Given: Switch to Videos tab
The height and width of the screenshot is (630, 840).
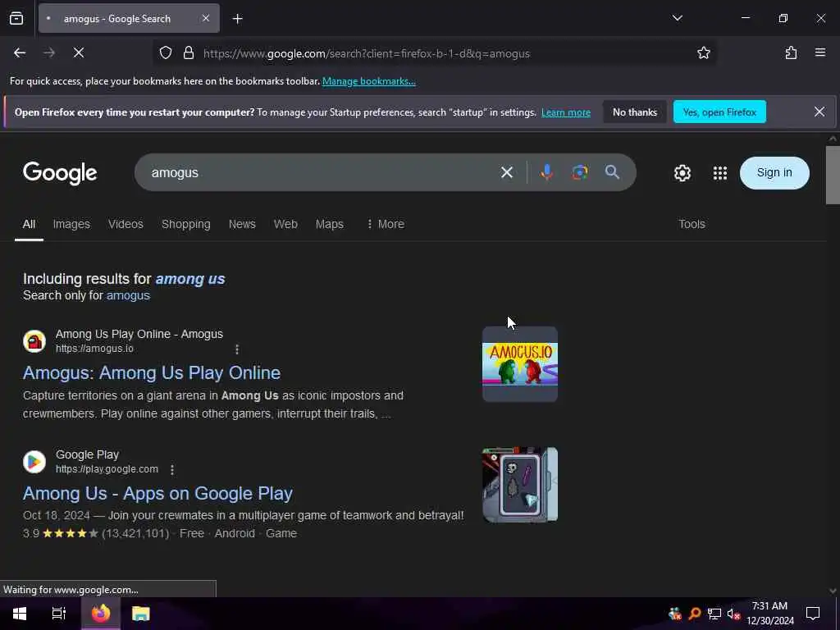Looking at the screenshot, I should tap(126, 225).
